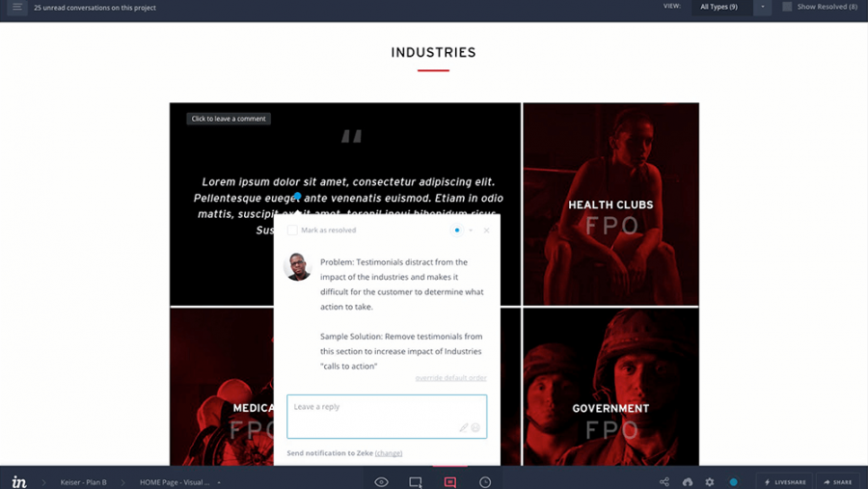Image resolution: width=868 pixels, height=489 pixels.
Task: Switch to preview mode eye icon
Action: click(381, 482)
